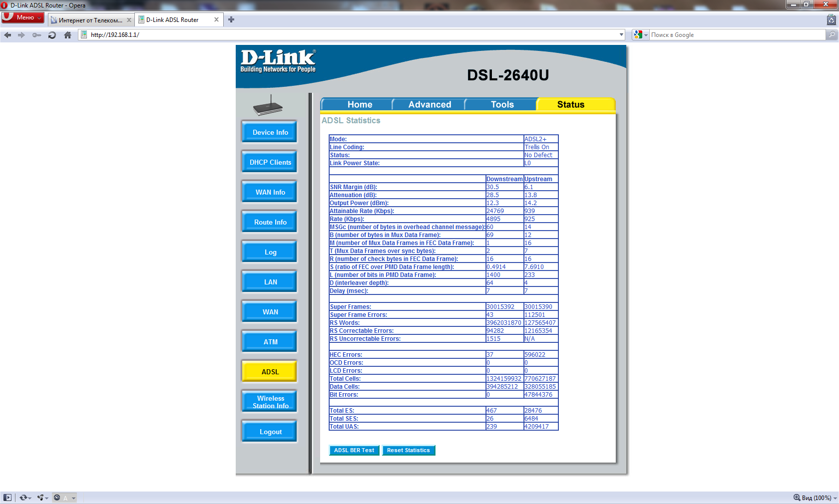Expand the address bar history dropdown

pos(621,35)
